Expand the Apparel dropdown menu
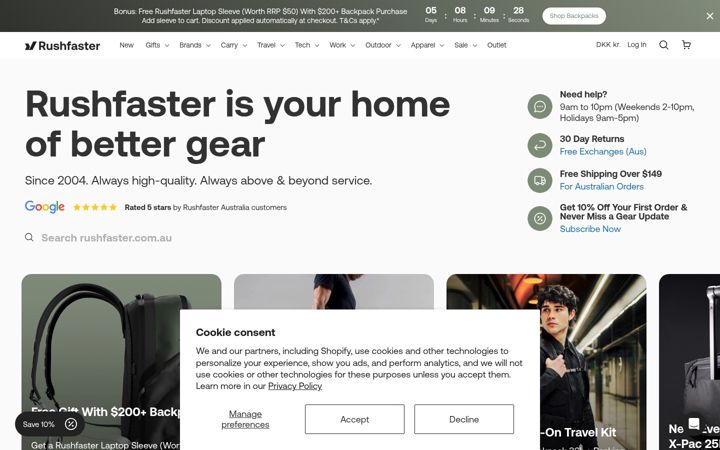 pos(428,45)
